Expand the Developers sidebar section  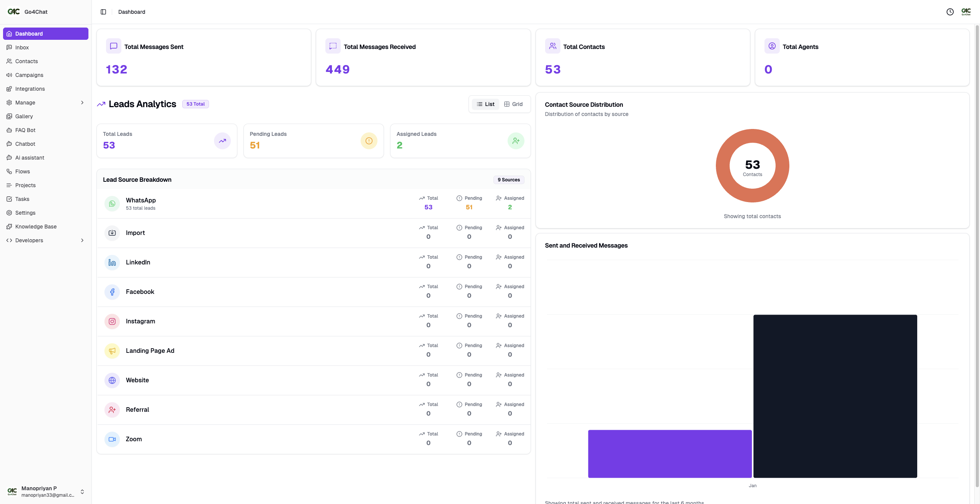(29, 240)
